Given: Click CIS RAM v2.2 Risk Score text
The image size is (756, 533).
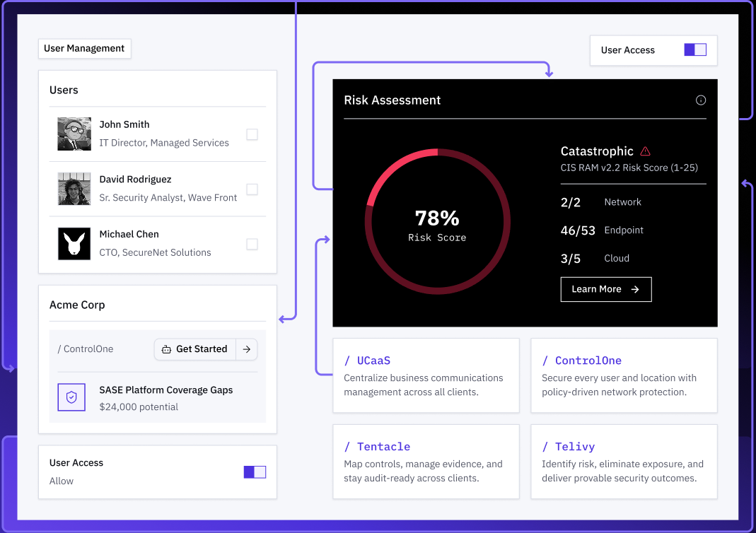Looking at the screenshot, I should click(629, 168).
